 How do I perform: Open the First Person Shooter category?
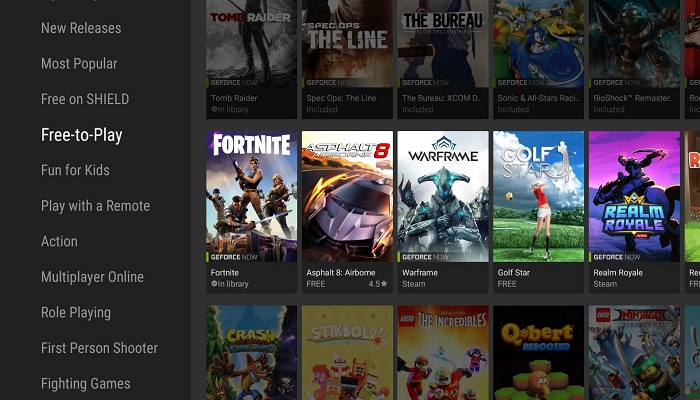(x=99, y=348)
